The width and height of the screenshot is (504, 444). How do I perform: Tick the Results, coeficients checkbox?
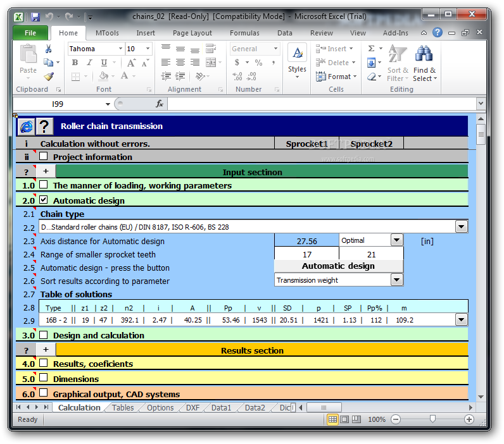44,363
